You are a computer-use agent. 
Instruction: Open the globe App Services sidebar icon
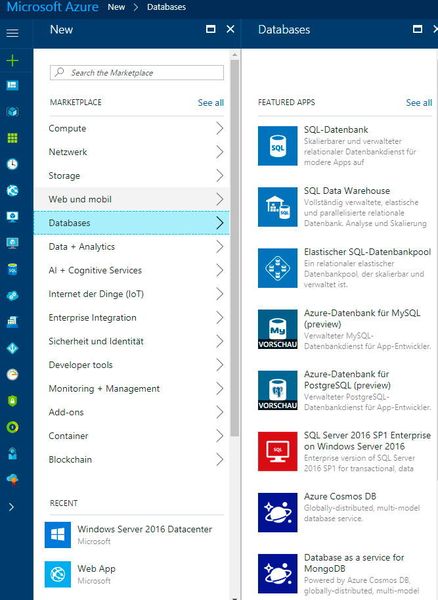tap(12, 190)
